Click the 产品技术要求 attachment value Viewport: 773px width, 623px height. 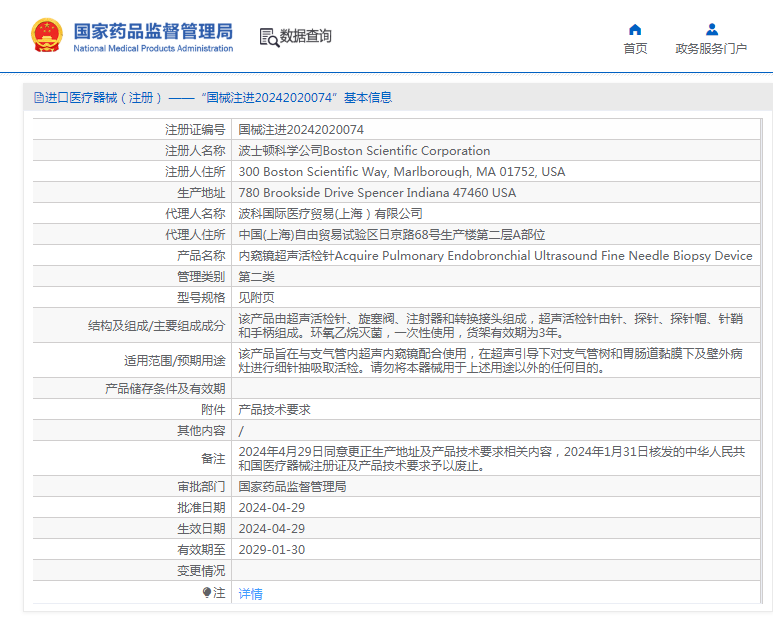[275, 410]
